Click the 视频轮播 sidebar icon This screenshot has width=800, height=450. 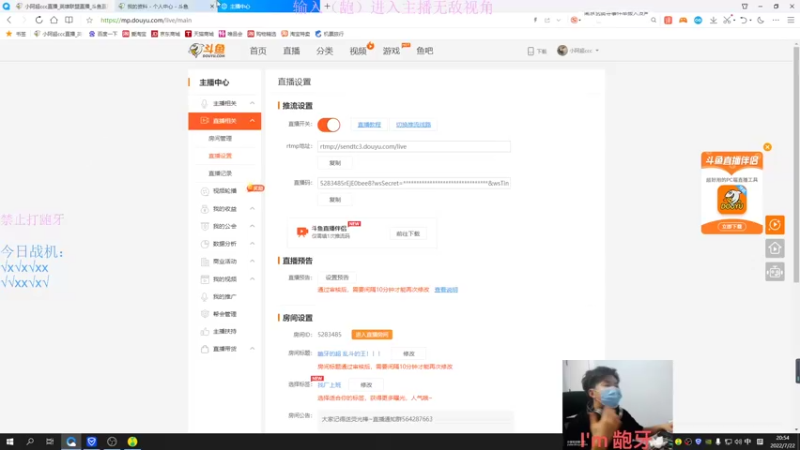coord(205,191)
